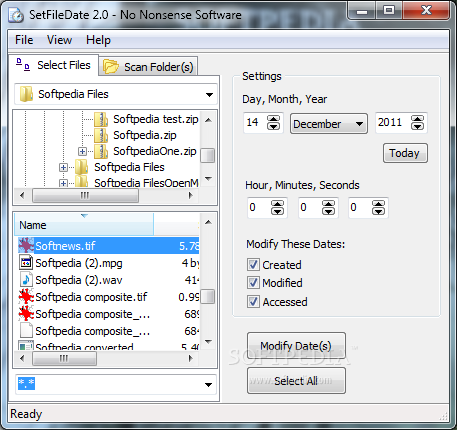Image resolution: width=457 pixels, height=430 pixels.
Task: Sort by the Name column header
Action: (84, 225)
